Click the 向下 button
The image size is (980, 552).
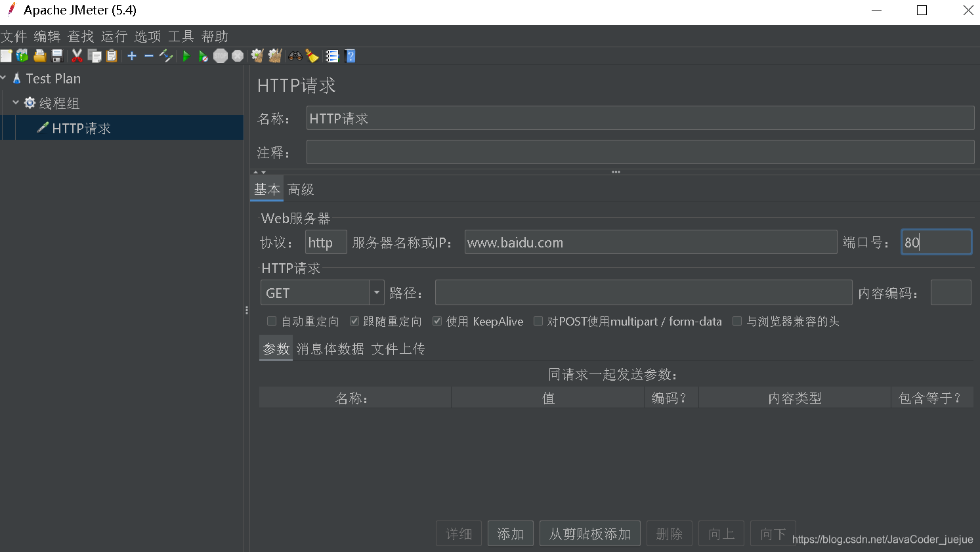click(773, 534)
